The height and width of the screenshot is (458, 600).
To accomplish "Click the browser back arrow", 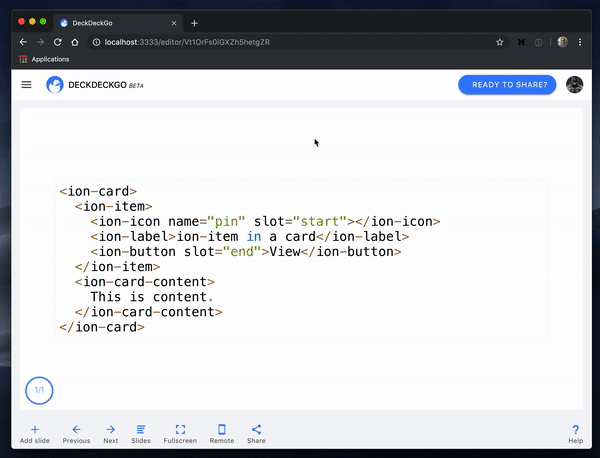I will click(x=23, y=42).
